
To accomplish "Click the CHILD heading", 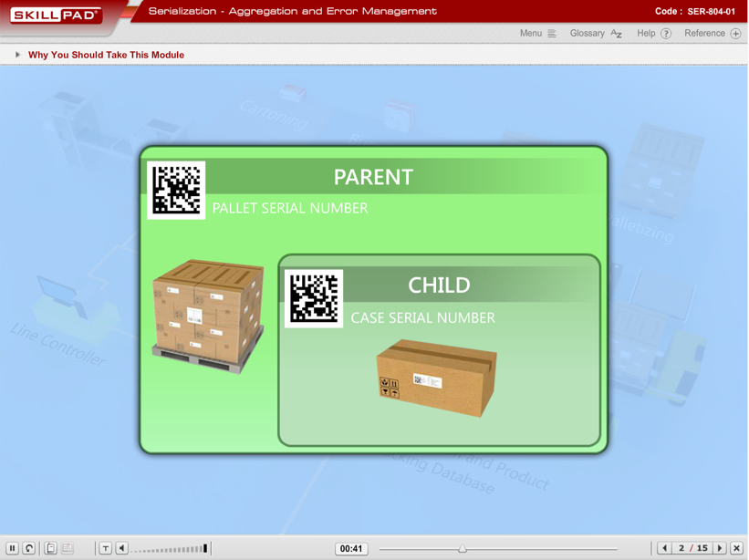I will coord(439,285).
